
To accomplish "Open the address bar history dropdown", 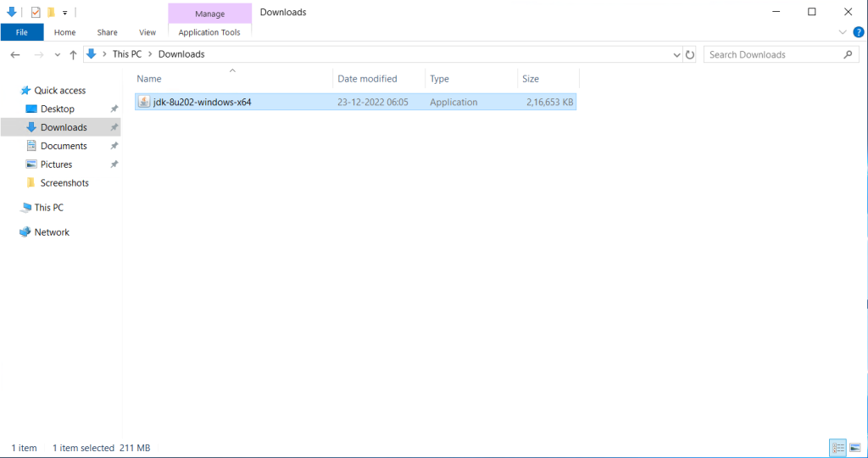I will coord(676,55).
